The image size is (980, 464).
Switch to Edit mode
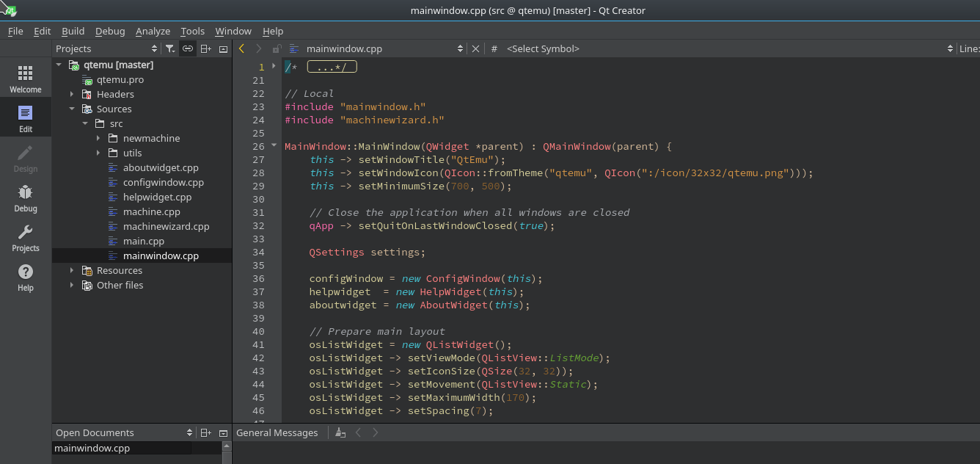(26, 117)
